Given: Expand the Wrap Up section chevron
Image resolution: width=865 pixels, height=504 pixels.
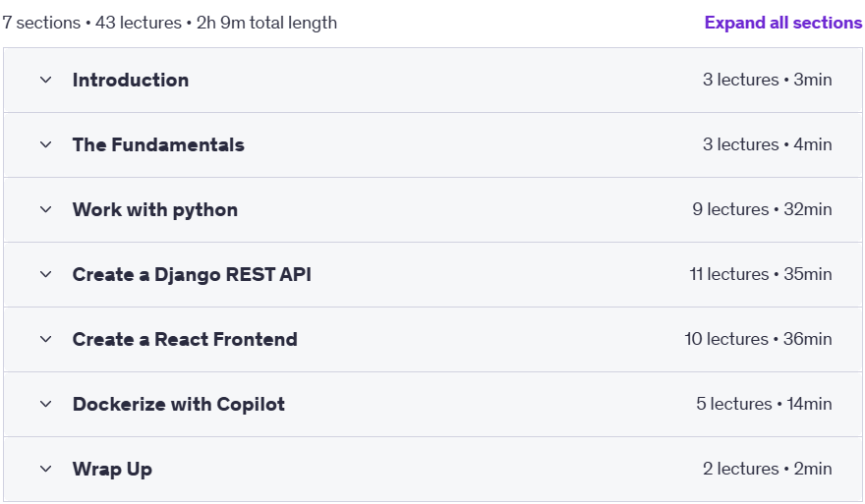Looking at the screenshot, I should pos(46,469).
